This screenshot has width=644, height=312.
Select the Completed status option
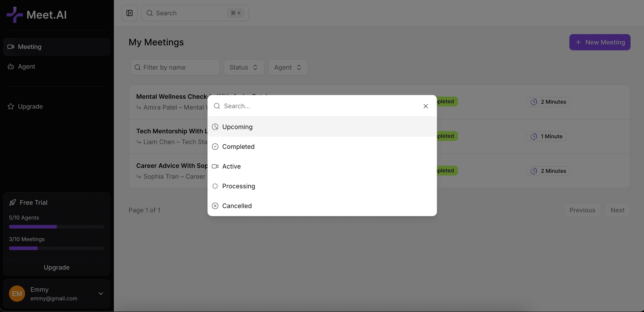pos(238,147)
